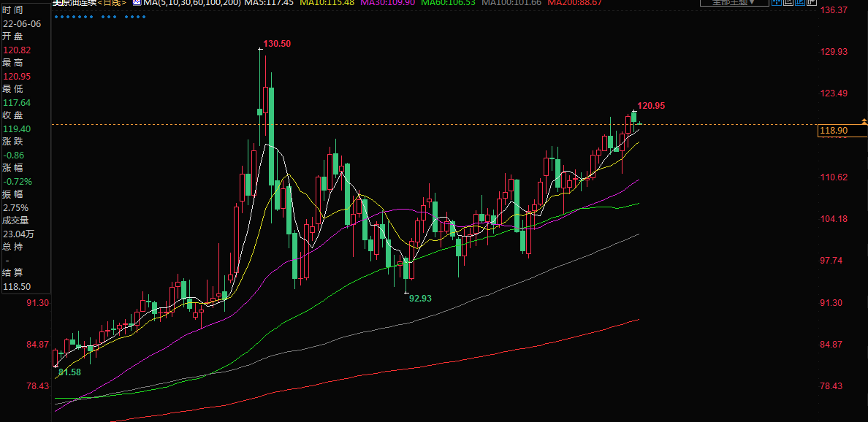Click the 120.95 recent high marker

tap(651, 106)
